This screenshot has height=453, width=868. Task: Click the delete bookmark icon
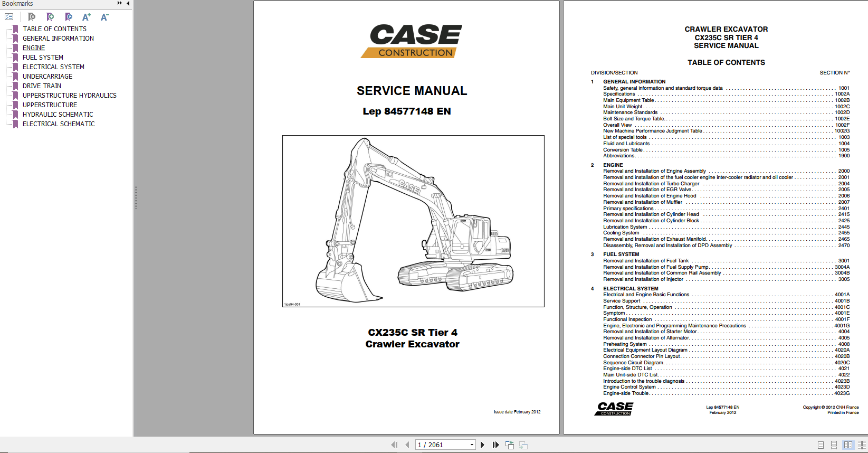coord(32,17)
